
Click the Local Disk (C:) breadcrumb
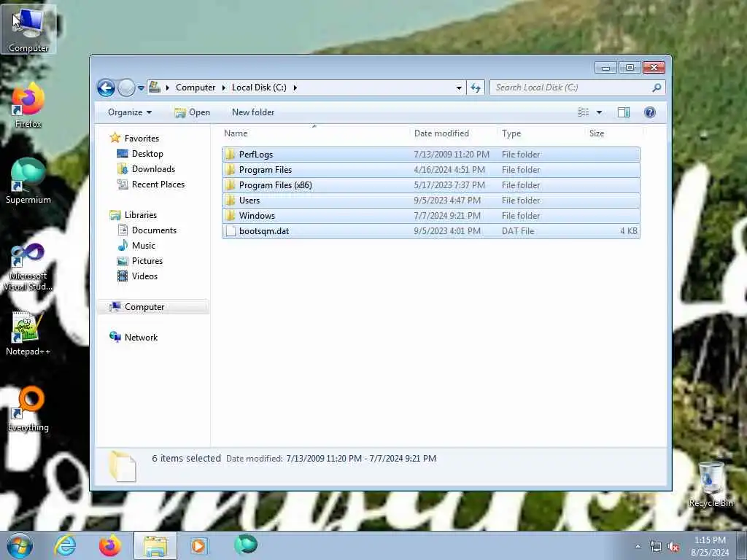259,87
